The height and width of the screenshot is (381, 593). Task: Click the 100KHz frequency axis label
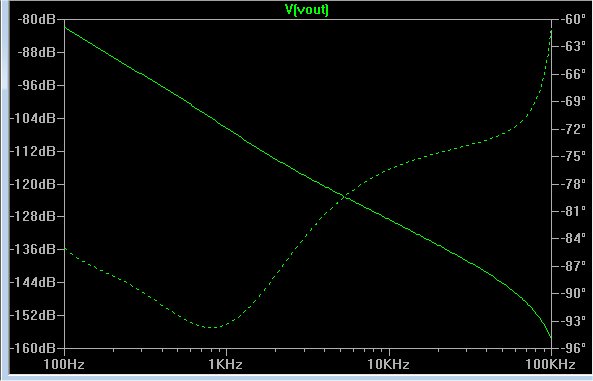pyautogui.click(x=550, y=364)
